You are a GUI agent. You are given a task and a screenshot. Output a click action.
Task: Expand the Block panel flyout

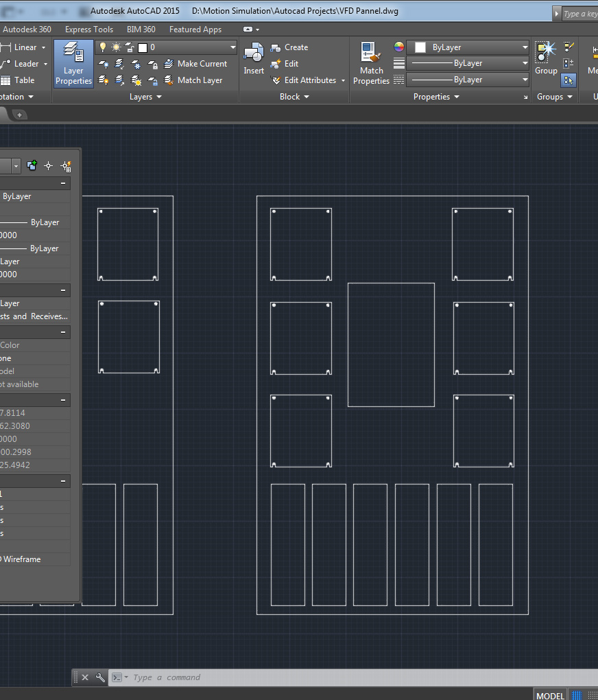[294, 97]
